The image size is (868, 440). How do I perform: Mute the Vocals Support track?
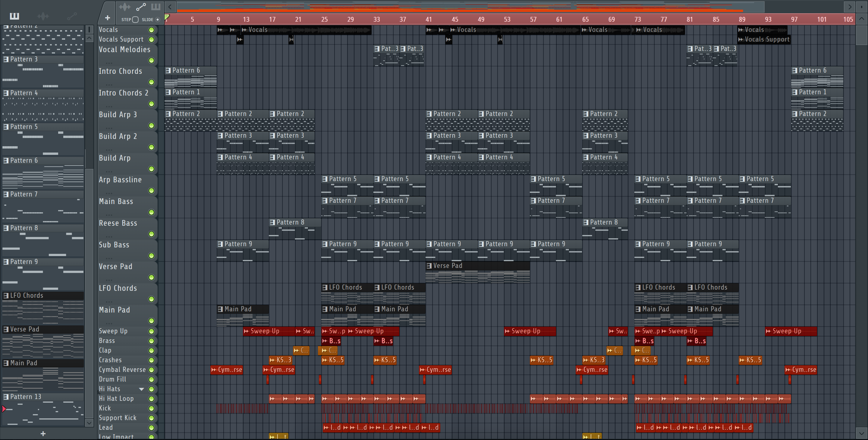pyautogui.click(x=152, y=40)
